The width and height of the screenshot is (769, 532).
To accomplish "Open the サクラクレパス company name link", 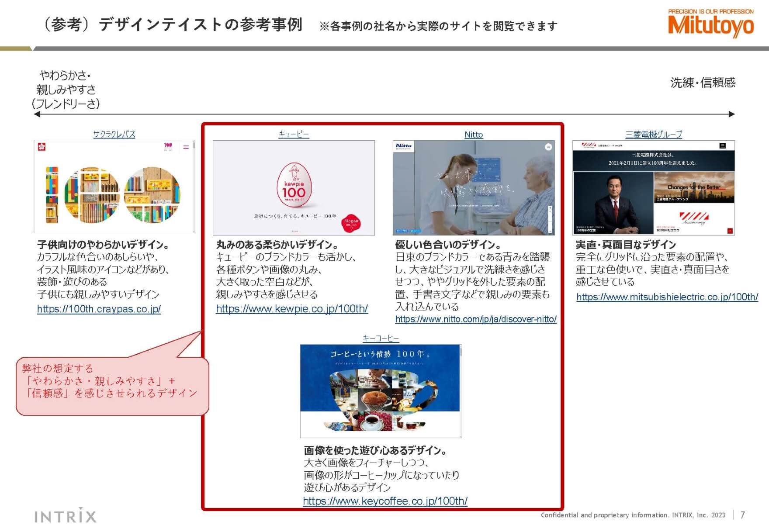I will tap(114, 134).
